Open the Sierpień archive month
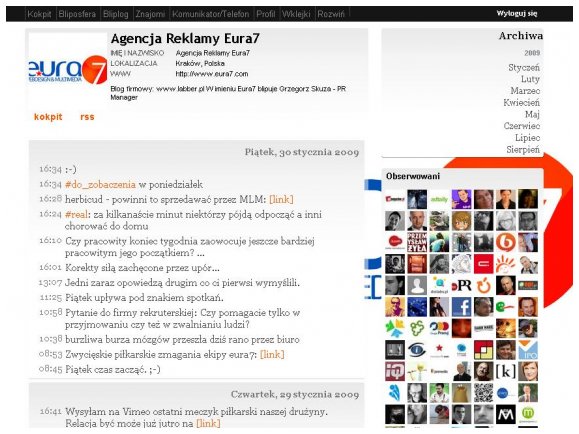Image resolution: width=579 pixels, height=434 pixels. pyautogui.click(x=523, y=150)
